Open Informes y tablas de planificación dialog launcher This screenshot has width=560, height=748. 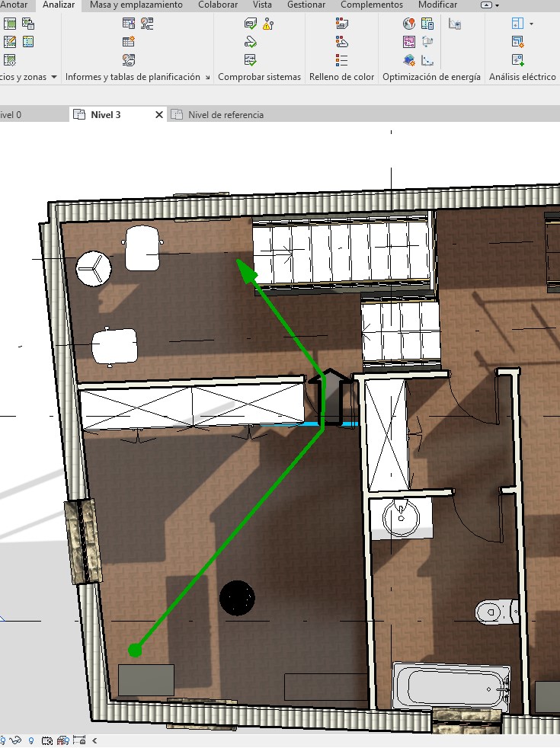click(x=207, y=77)
